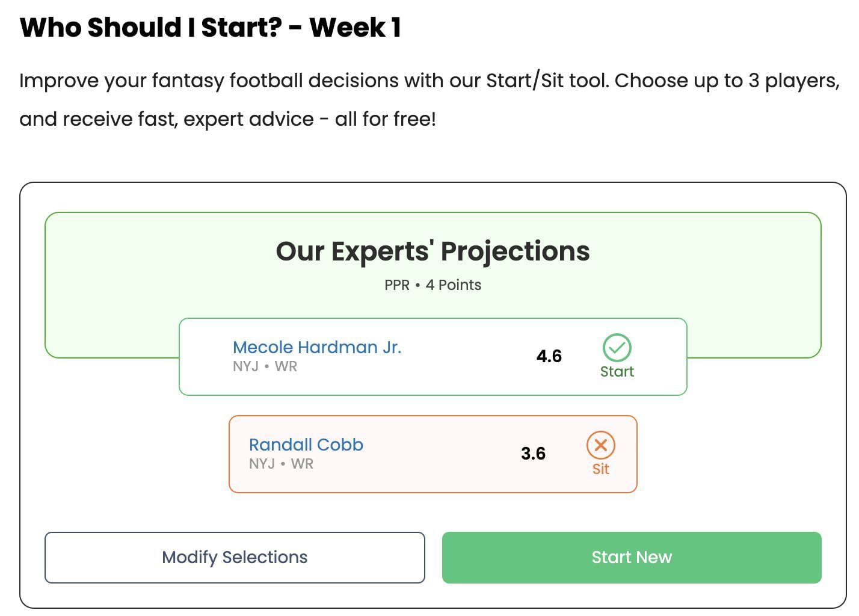
Task: Click the PPR • 4 Points scoring text
Action: tap(433, 285)
